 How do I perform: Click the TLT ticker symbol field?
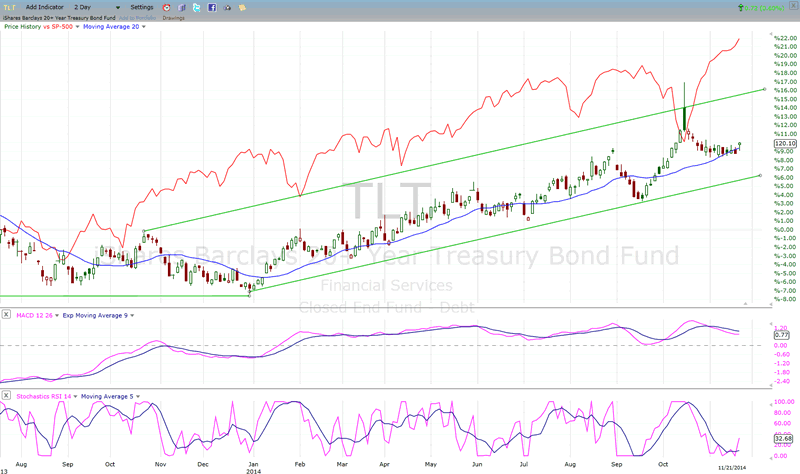click(10, 7)
